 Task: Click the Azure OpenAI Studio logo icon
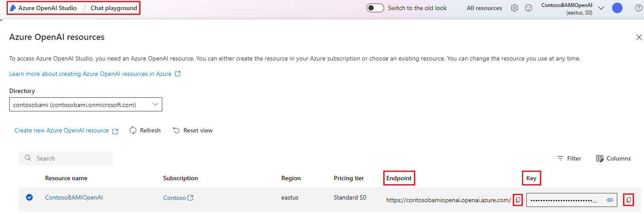[x=13, y=8]
